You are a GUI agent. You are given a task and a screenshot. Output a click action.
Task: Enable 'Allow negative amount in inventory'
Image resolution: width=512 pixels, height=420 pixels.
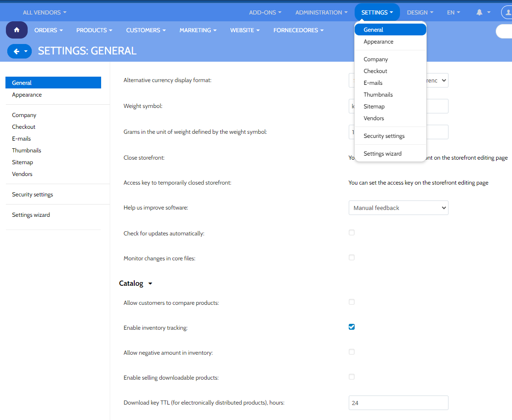point(351,352)
